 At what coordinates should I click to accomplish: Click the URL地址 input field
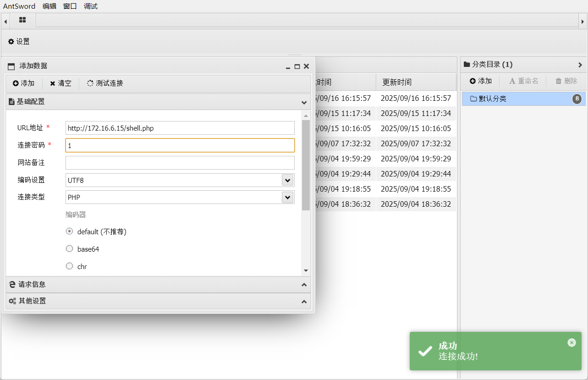click(x=180, y=128)
